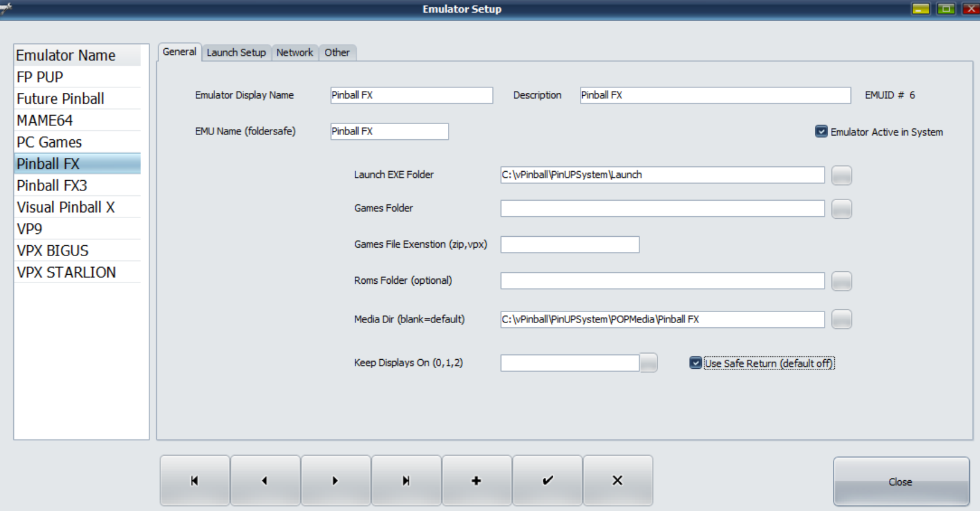Open Keep Displays On selector button
The image size is (980, 511).
coord(649,363)
